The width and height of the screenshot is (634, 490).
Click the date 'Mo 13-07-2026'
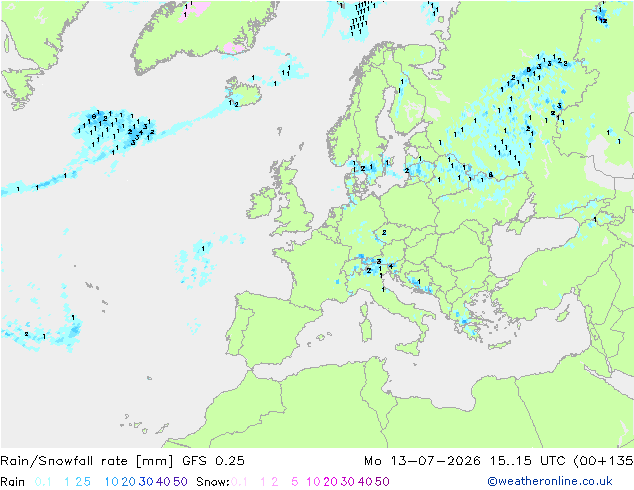[423, 460]
